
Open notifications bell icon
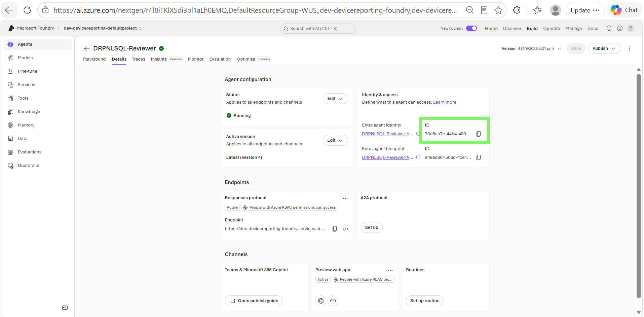click(x=609, y=28)
